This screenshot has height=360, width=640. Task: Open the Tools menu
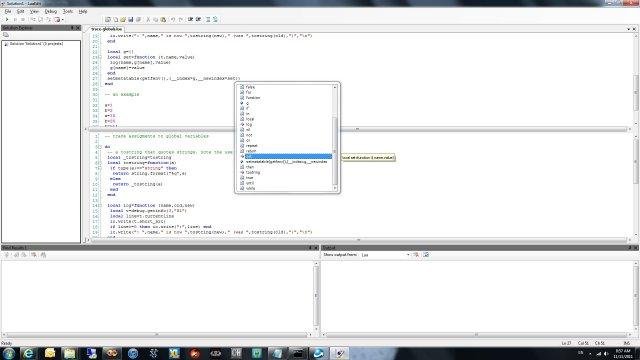(x=67, y=11)
